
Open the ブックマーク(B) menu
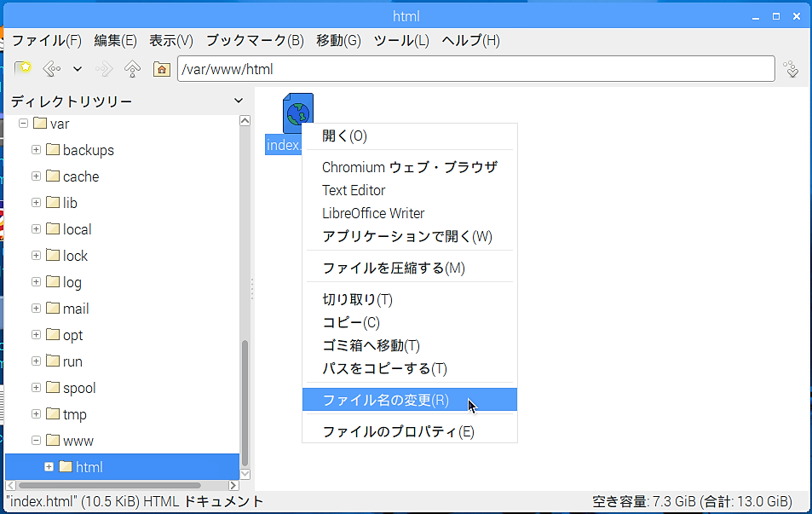255,40
